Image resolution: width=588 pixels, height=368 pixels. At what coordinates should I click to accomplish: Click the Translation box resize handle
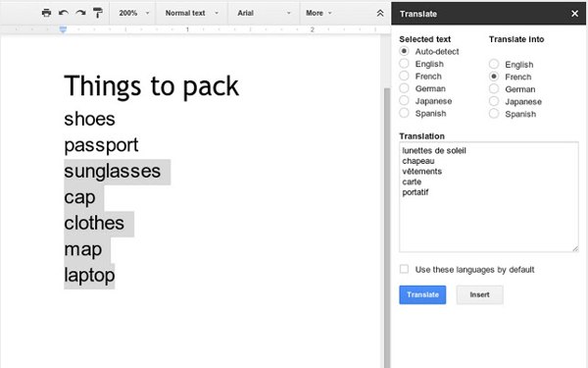575,248
